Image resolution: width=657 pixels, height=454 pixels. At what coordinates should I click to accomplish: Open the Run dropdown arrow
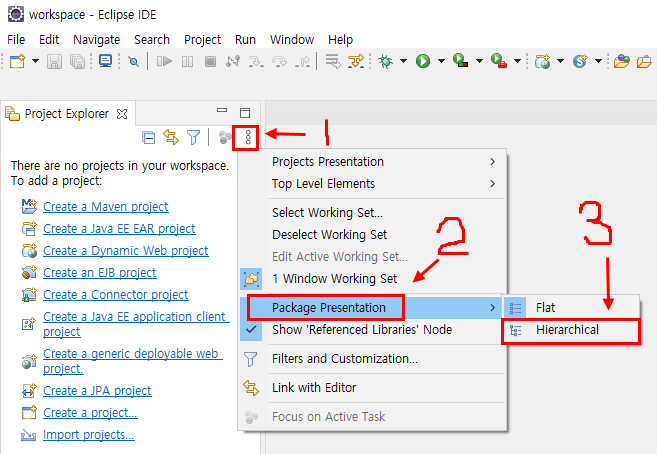pos(441,61)
